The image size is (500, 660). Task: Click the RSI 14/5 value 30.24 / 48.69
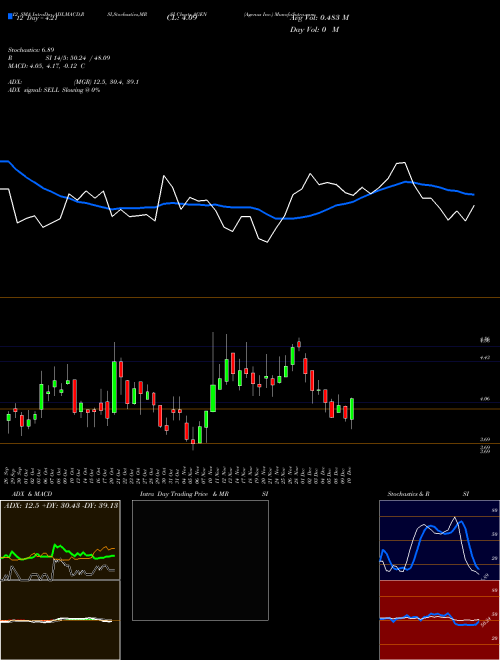coord(59,58)
